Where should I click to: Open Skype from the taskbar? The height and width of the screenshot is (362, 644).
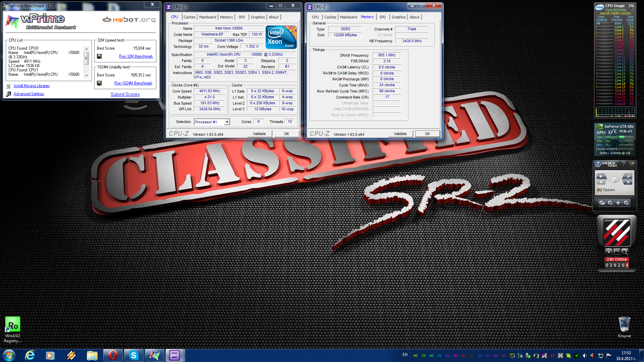pyautogui.click(x=133, y=355)
